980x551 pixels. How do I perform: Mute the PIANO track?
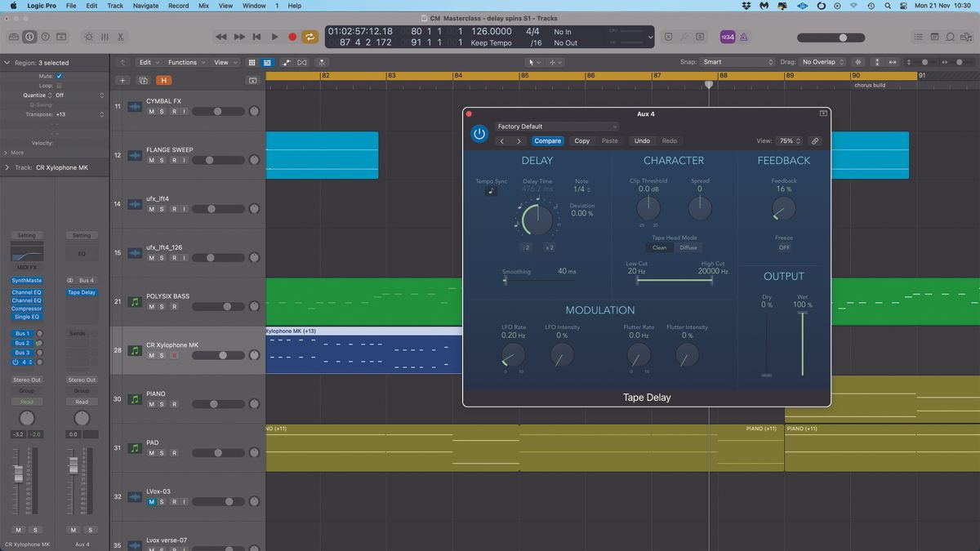click(151, 403)
